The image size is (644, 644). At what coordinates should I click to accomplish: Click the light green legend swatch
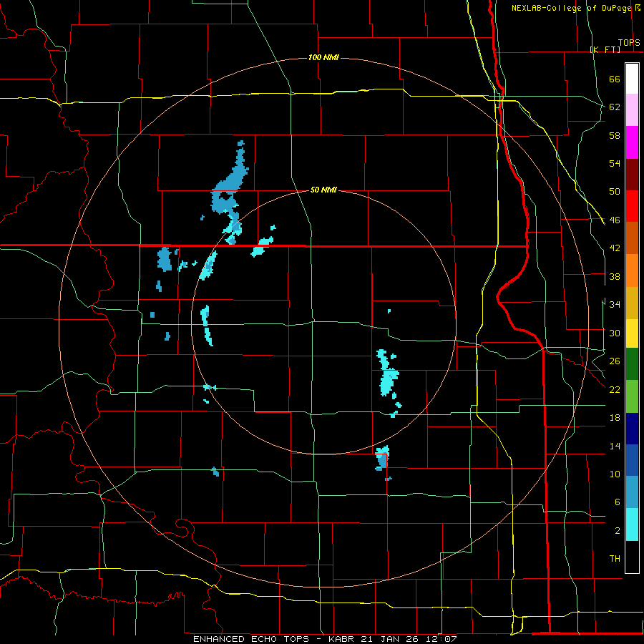632,396
